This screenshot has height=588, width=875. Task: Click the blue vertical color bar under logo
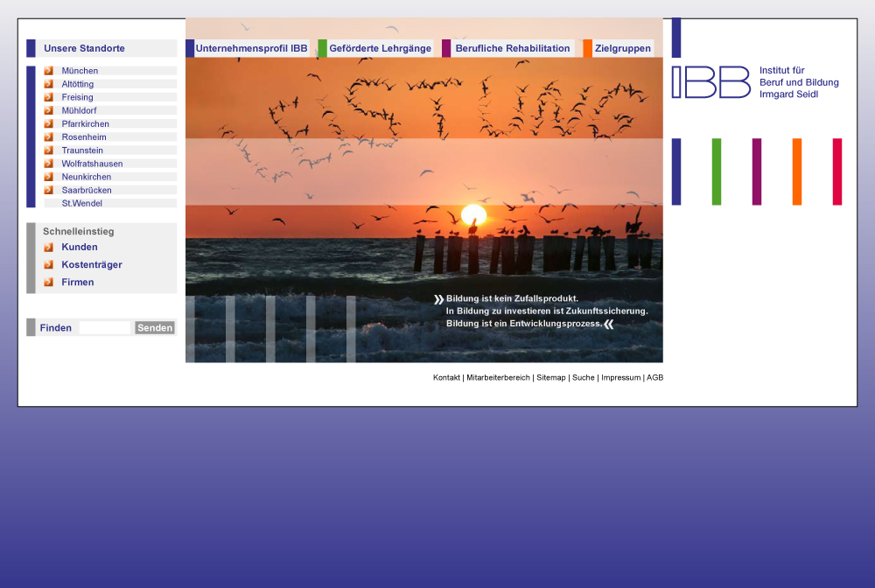tap(676, 171)
